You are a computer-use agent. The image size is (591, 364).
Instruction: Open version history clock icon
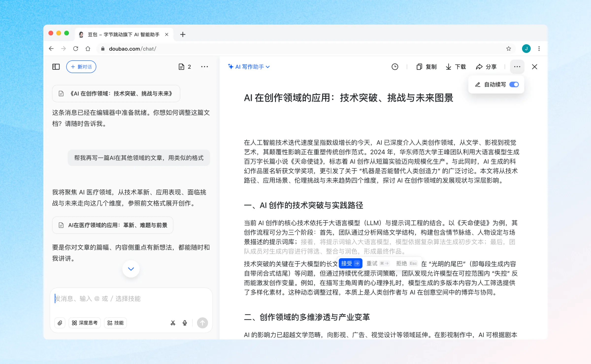(395, 67)
